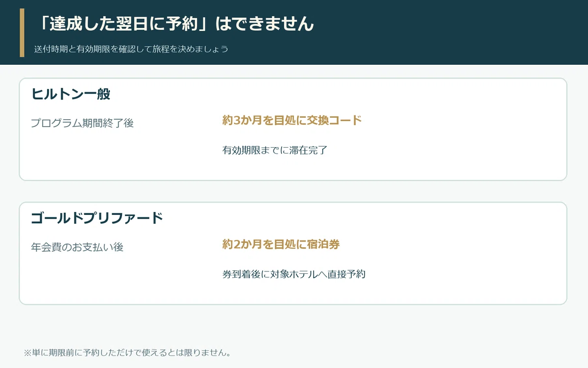Click the 年会費のお支払い後 label
Screen dimensions: 588x368
coord(77,247)
